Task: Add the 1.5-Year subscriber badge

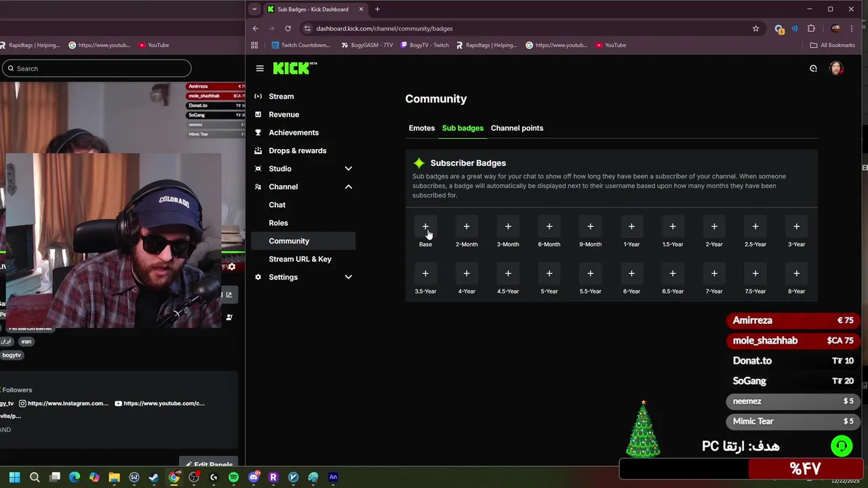Action: coord(673,226)
